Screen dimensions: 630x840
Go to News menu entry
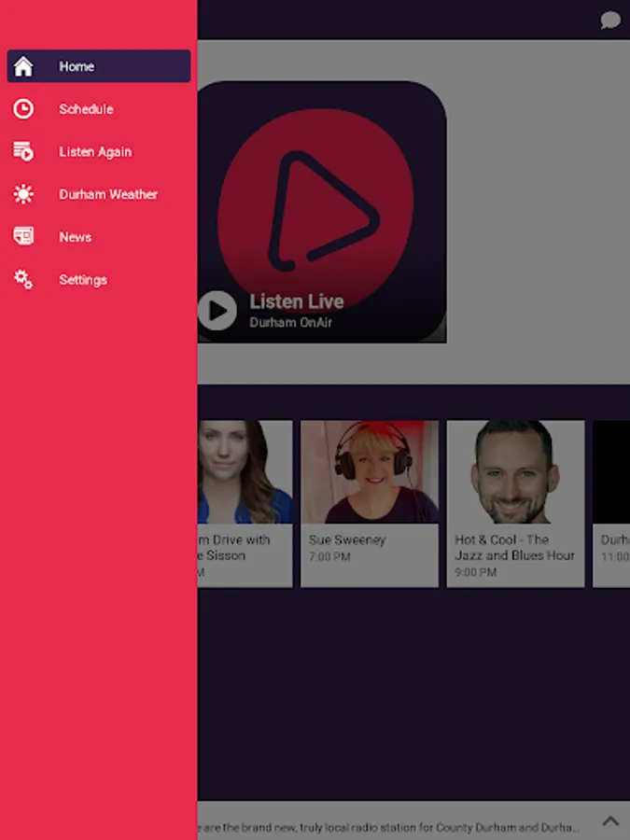coord(99,237)
